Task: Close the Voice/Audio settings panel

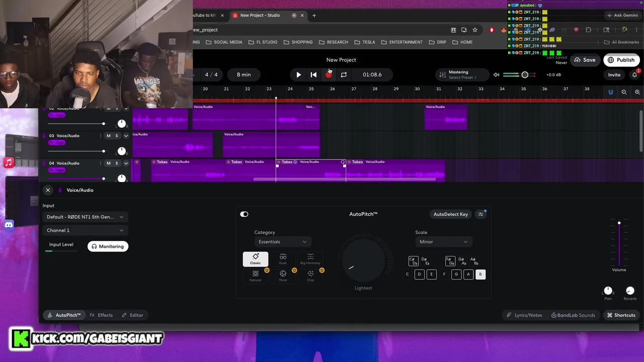Action: (48, 190)
